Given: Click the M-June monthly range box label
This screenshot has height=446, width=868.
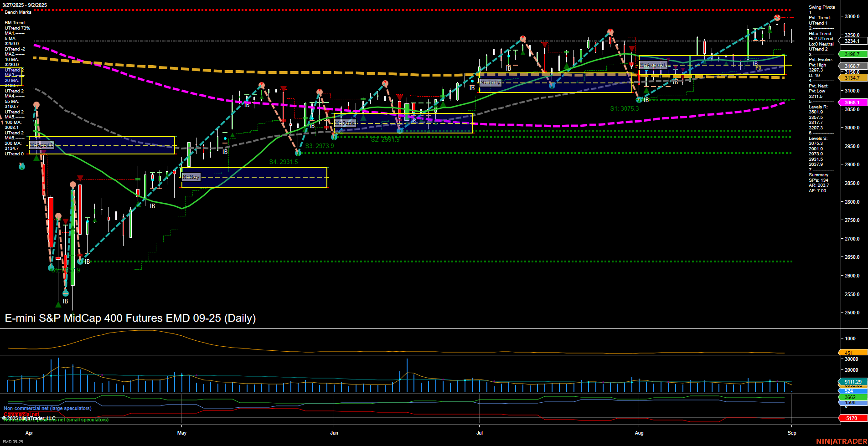Looking at the screenshot, I should pos(346,122).
